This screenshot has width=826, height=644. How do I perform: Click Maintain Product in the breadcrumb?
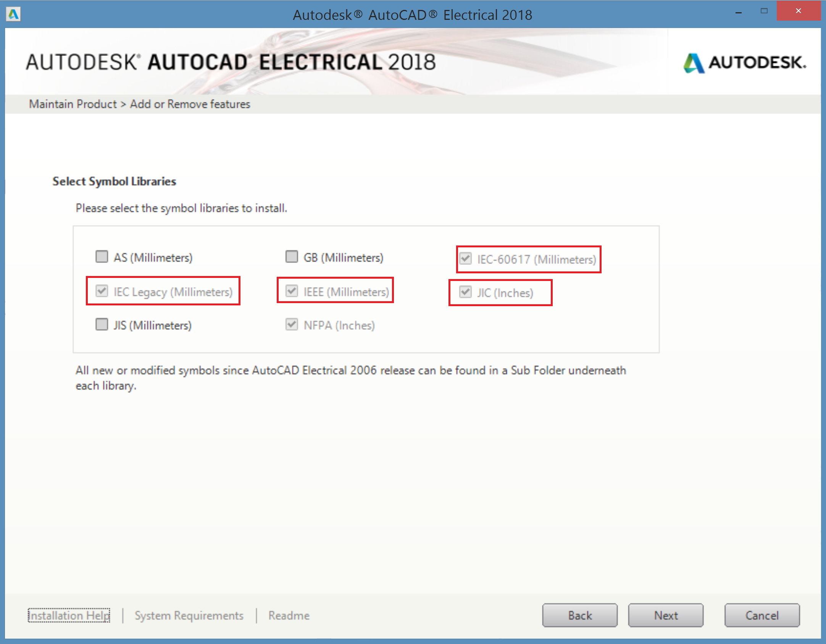tap(73, 104)
